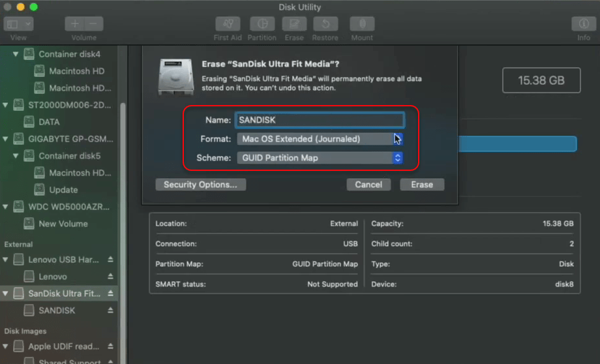Click the Security Options... button

click(200, 185)
